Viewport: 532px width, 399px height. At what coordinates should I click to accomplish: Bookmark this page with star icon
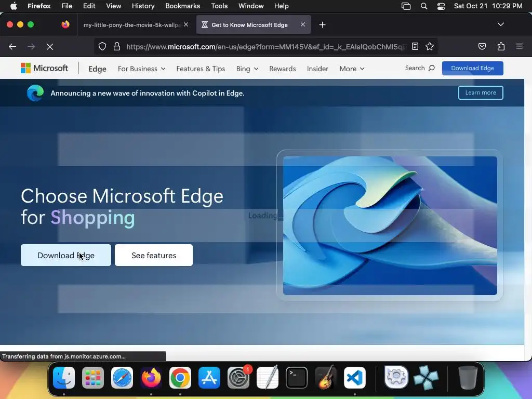(x=430, y=46)
